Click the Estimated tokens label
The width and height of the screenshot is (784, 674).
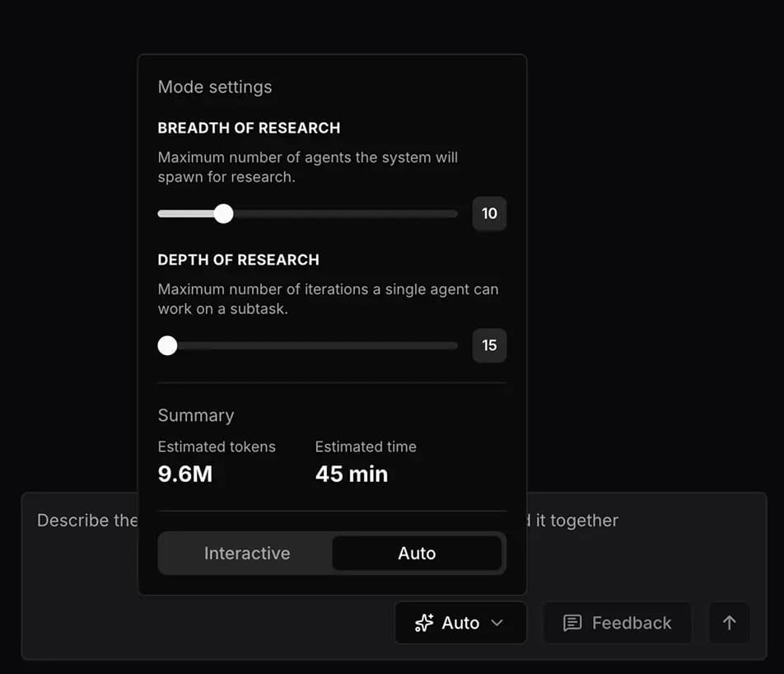[x=217, y=447]
